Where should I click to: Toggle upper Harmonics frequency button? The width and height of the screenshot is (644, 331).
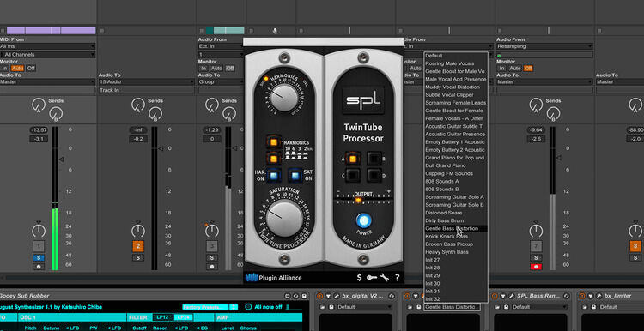click(274, 141)
